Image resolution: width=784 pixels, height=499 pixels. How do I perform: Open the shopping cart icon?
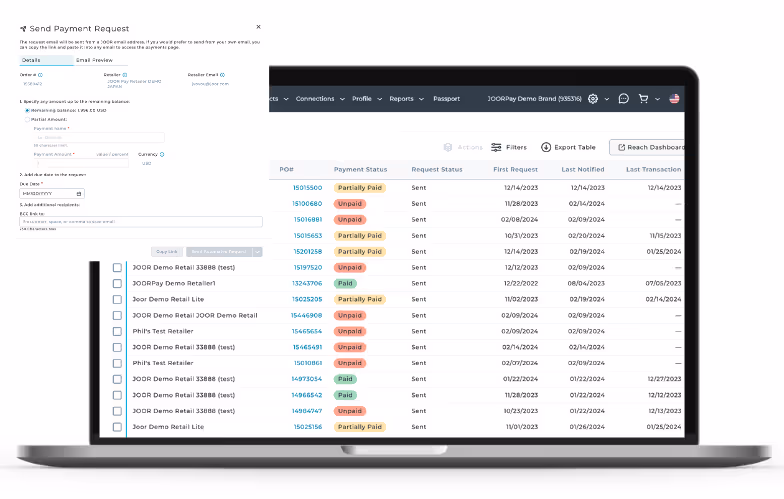tap(644, 98)
